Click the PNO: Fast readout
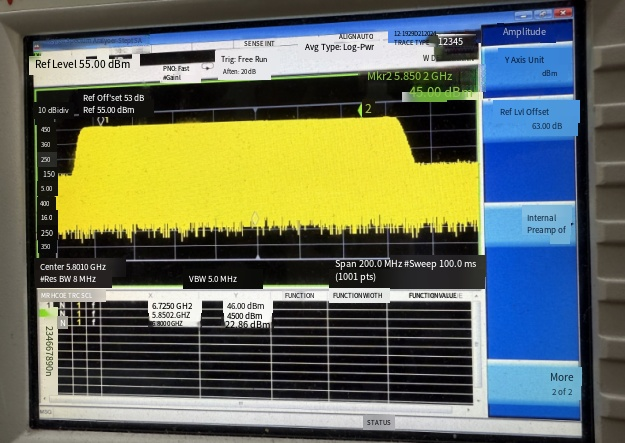This screenshot has width=625, height=443. coord(176,69)
